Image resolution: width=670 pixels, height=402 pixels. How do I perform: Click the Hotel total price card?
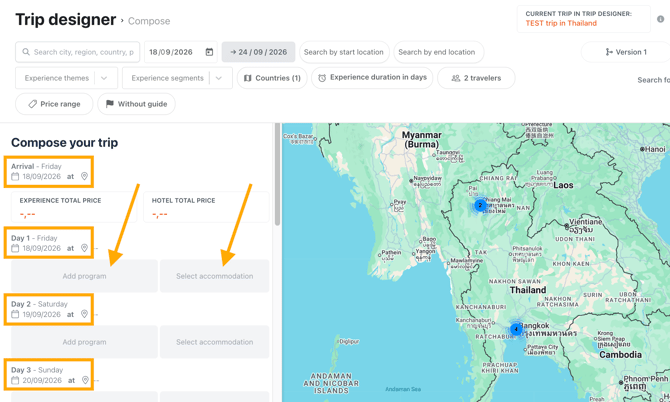point(206,207)
